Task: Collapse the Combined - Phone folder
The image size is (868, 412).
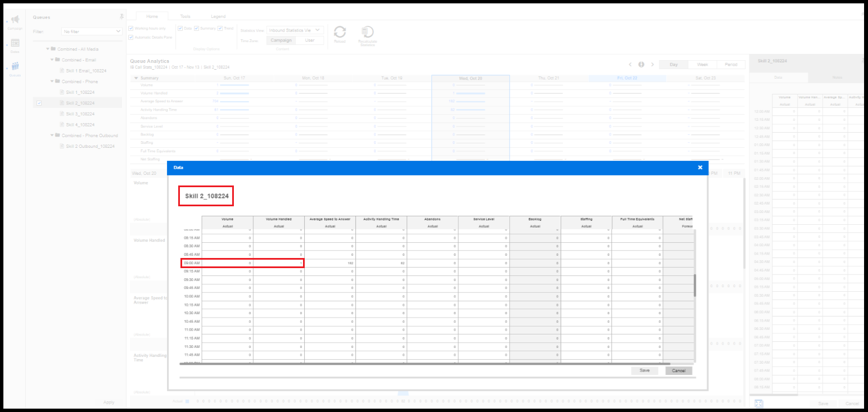Action: (x=52, y=82)
